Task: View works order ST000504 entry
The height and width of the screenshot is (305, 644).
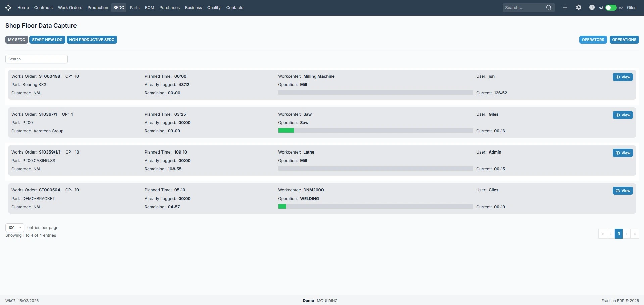Action: point(623,191)
